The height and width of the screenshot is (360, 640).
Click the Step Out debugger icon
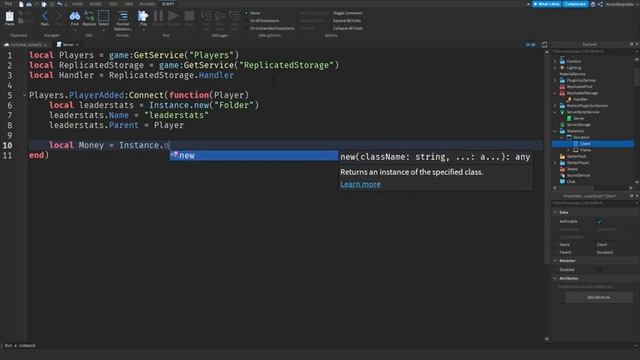pyautogui.click(x=234, y=16)
